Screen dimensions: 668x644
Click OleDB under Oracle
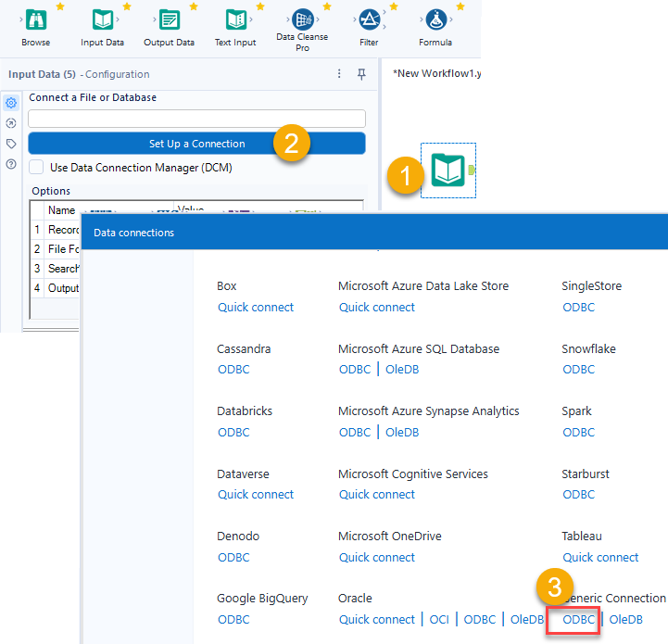[527, 619]
